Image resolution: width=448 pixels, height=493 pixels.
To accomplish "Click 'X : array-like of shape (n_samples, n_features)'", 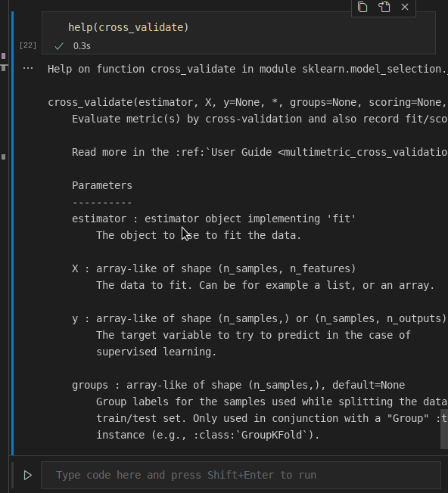I will [213, 268].
